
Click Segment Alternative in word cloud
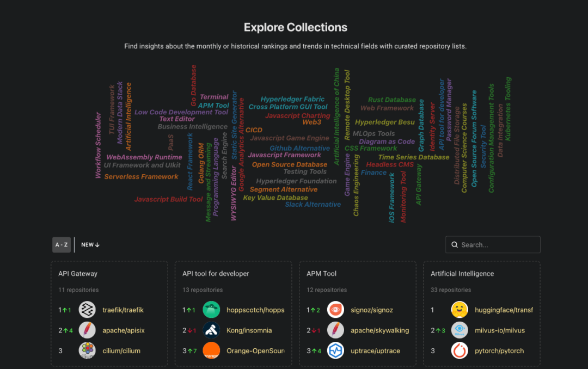click(284, 189)
